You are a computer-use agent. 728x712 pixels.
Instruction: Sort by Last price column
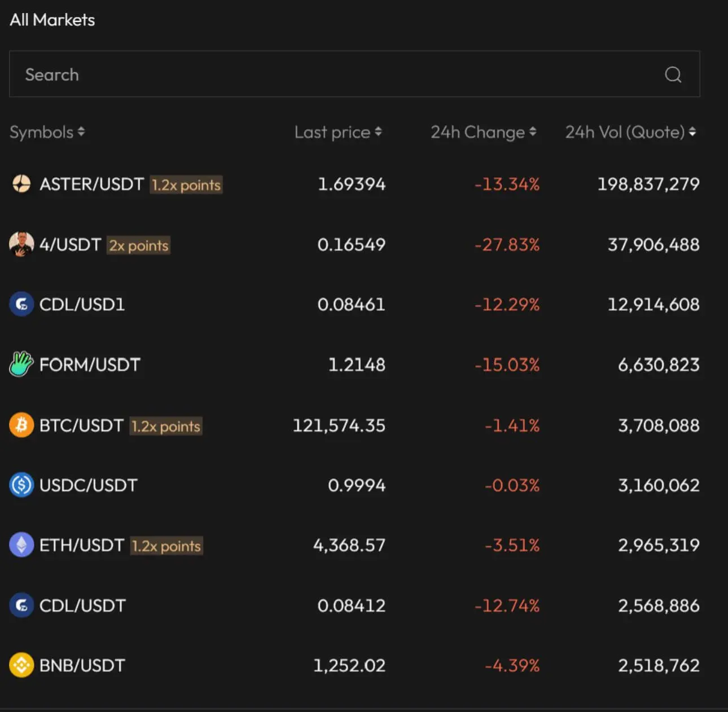337,132
